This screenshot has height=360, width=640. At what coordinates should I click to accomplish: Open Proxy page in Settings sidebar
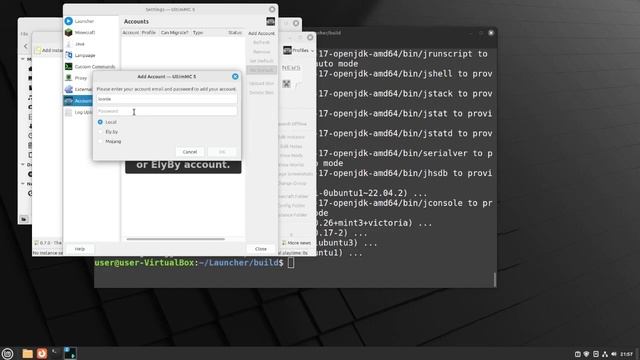tap(78, 78)
